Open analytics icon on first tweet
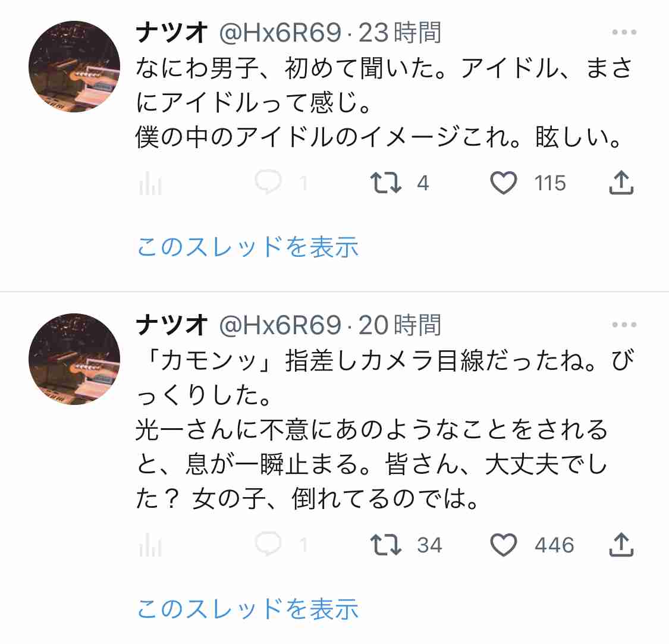 tap(150, 184)
